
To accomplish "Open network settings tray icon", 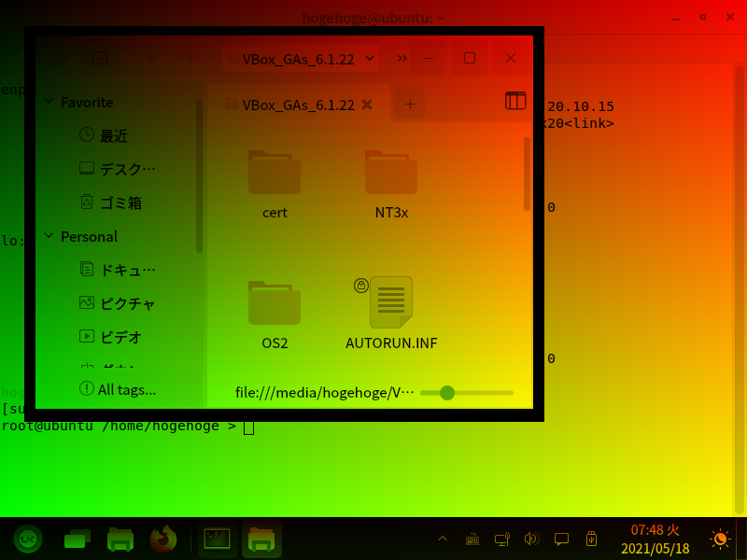I will [x=502, y=539].
